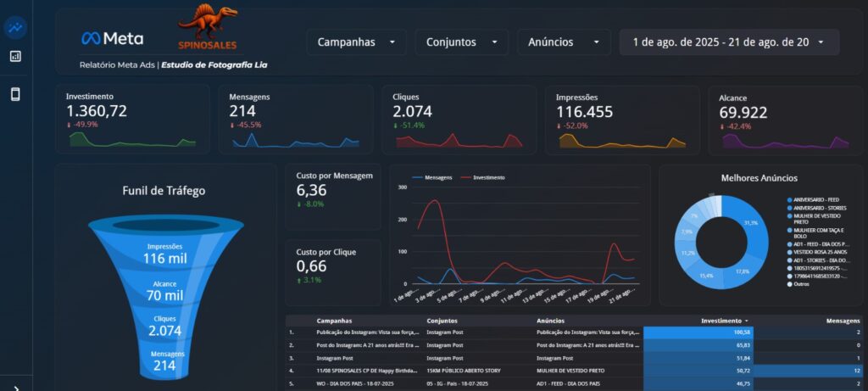Sort table by Mensagens column header

(843, 321)
